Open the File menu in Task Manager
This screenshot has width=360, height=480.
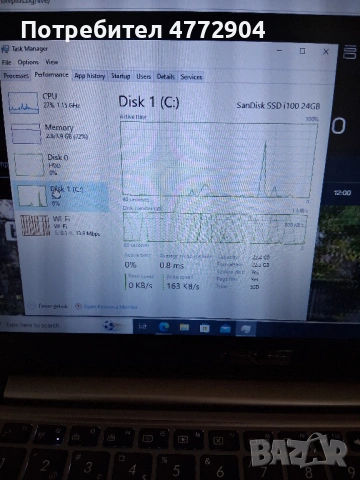[x=6, y=62]
